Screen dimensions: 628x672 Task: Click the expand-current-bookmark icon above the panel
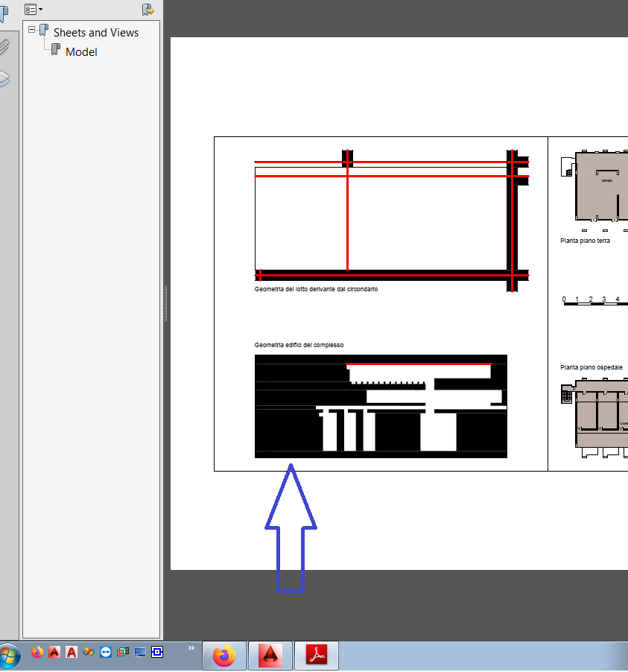[147, 10]
